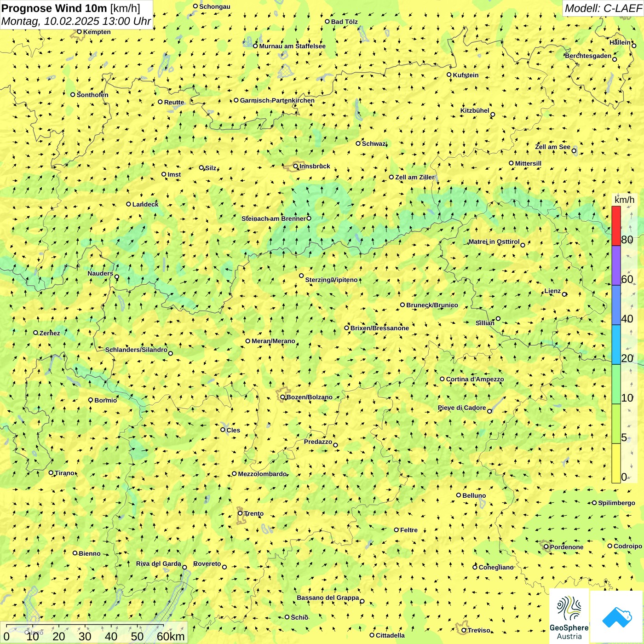The height and width of the screenshot is (644, 644).
Task: Click the Treviso marker
Action: 464,630
